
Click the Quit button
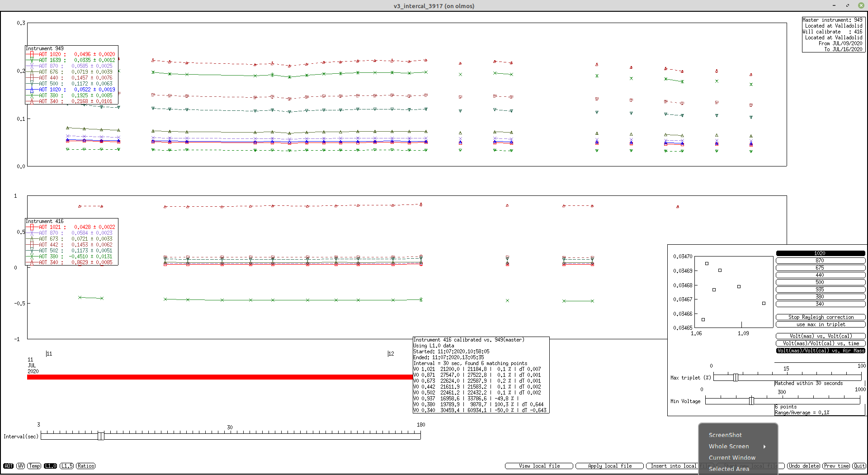(859, 466)
